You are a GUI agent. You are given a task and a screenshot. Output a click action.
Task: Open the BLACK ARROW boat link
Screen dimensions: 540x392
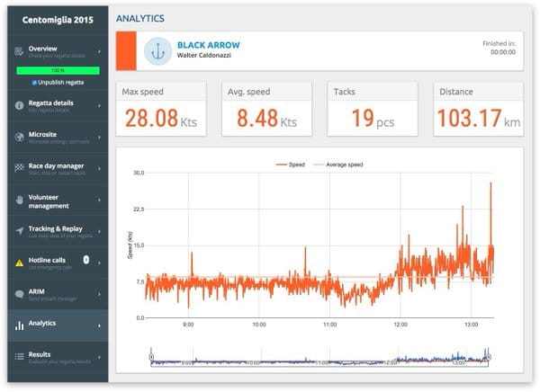coord(208,44)
